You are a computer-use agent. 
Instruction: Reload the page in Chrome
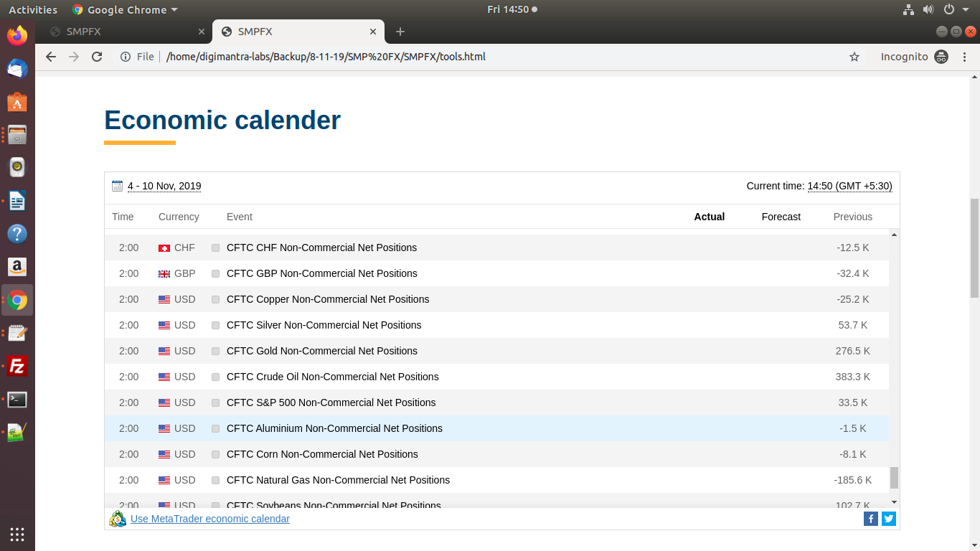tap(97, 57)
